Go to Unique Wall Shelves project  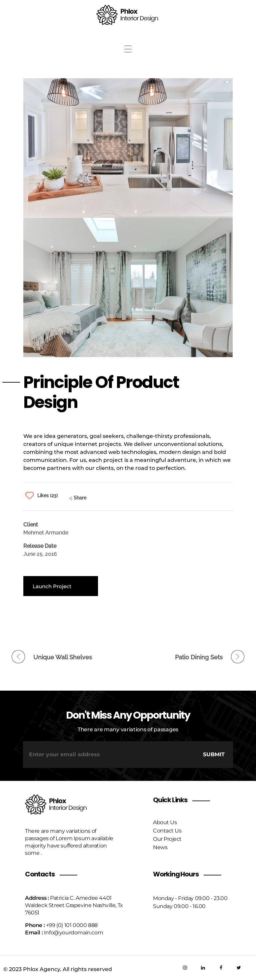[x=62, y=657]
